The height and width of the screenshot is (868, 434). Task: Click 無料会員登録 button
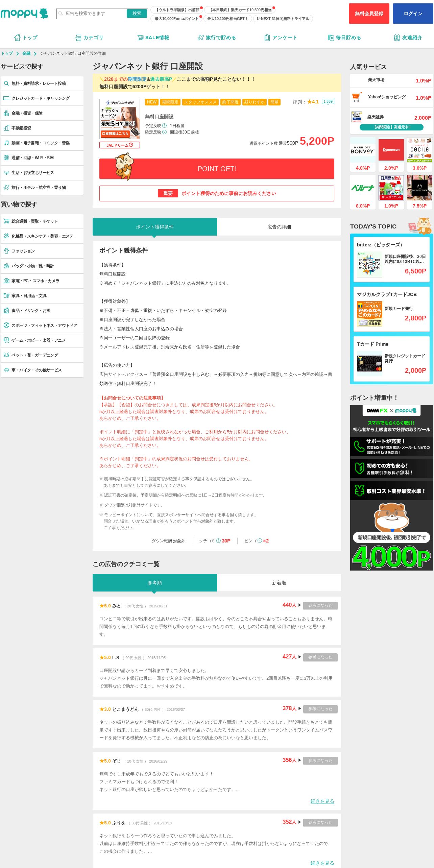tap(369, 14)
